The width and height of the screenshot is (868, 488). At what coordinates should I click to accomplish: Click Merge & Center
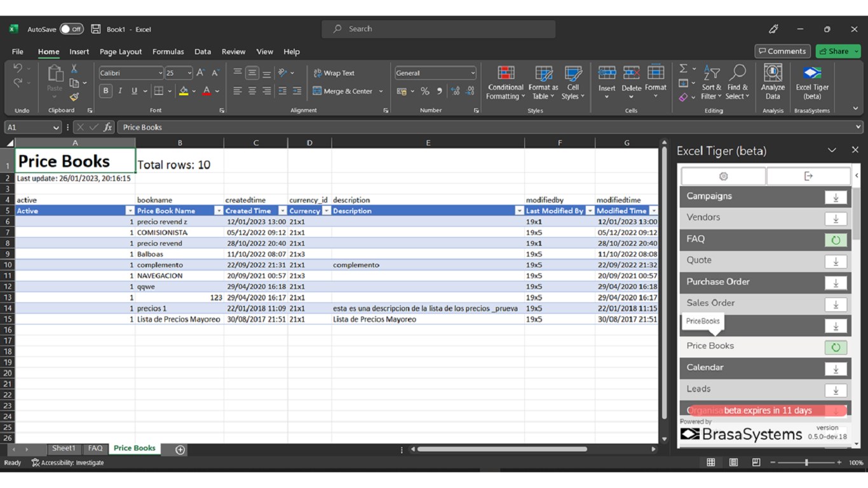343,91
